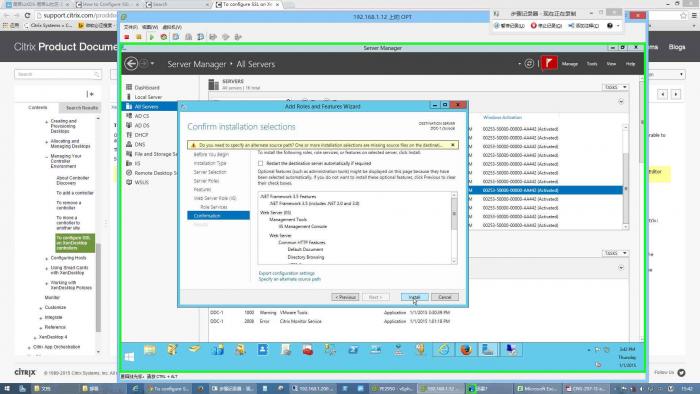Dismiss the yellow warning banner in the wizard
700x394 pixels.
tap(453, 145)
